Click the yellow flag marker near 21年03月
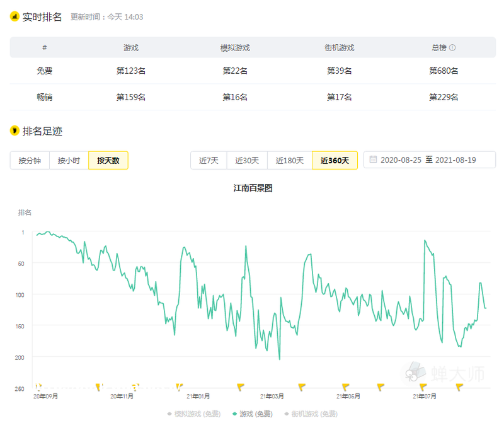This screenshot has height=423, width=504. click(302, 386)
